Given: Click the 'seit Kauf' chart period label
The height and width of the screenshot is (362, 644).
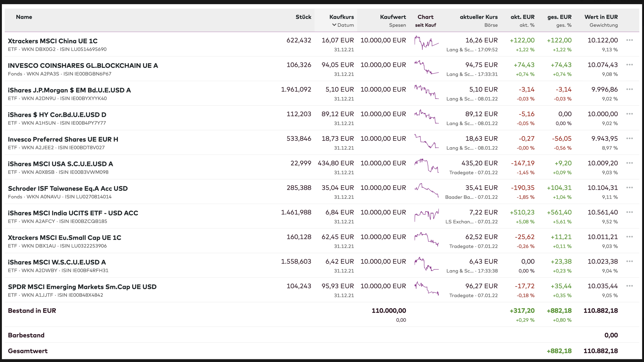Looking at the screenshot, I should point(425,25).
